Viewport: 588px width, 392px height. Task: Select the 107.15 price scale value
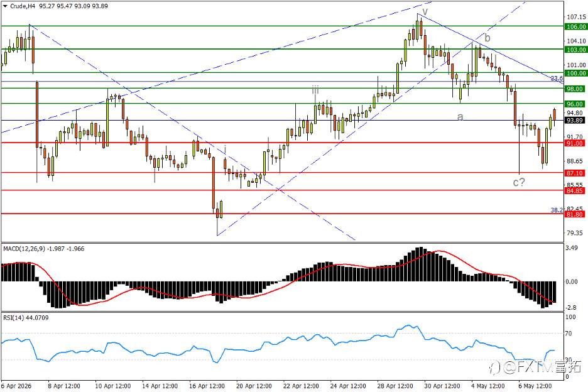pyautogui.click(x=576, y=17)
